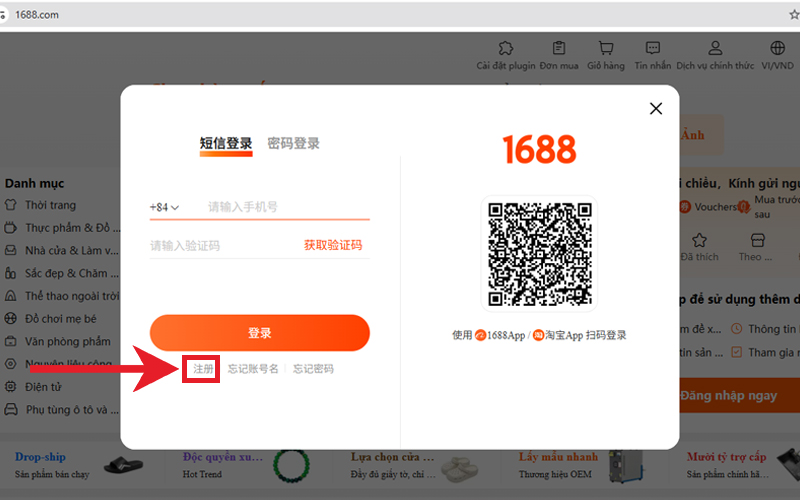The width and height of the screenshot is (800, 500).
Task: Open the 忘记账号名 forgot username link
Action: [x=253, y=369]
